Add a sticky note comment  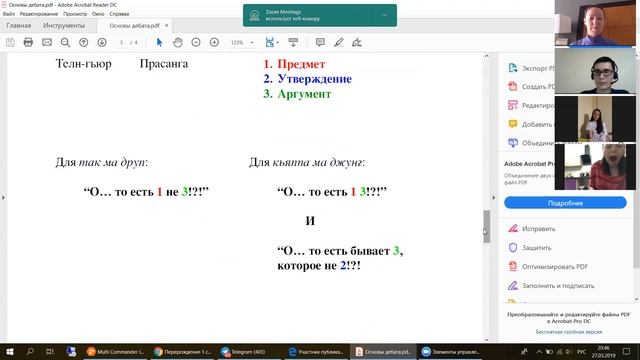click(x=320, y=42)
